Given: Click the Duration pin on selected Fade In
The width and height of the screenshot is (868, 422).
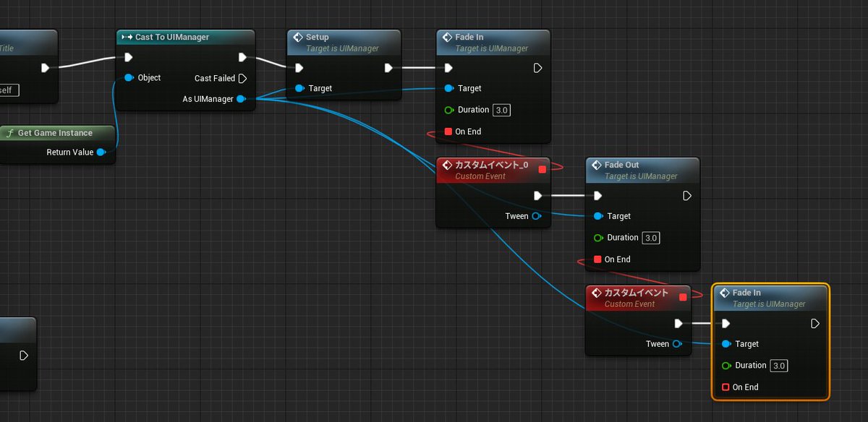Looking at the screenshot, I should pyautogui.click(x=726, y=366).
